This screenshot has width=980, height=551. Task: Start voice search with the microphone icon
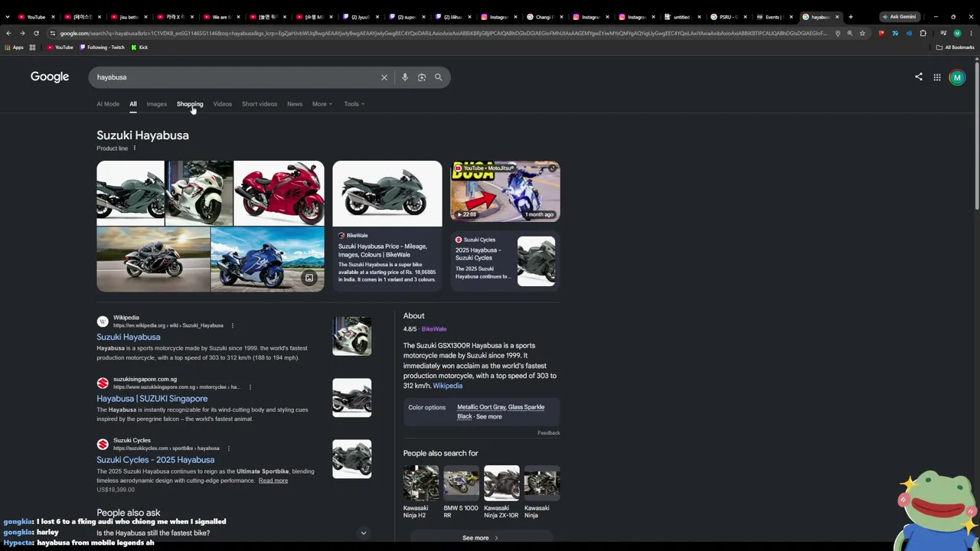[x=405, y=77]
